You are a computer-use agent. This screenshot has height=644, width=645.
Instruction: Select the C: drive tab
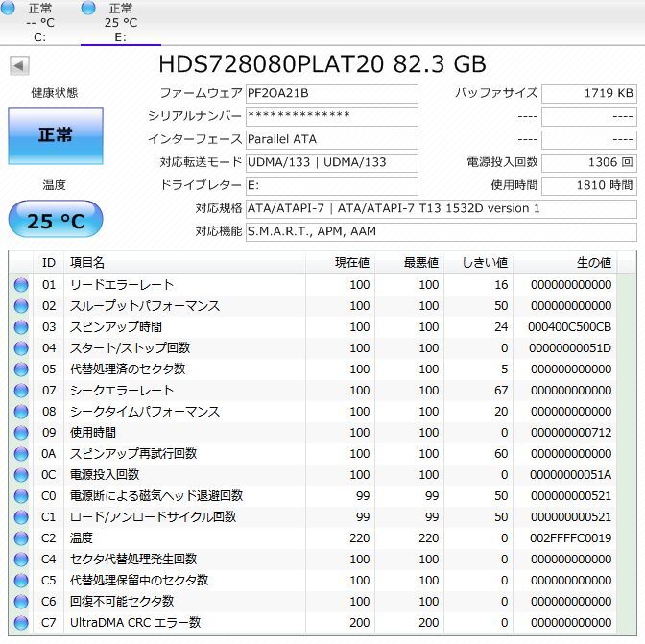[x=39, y=22]
